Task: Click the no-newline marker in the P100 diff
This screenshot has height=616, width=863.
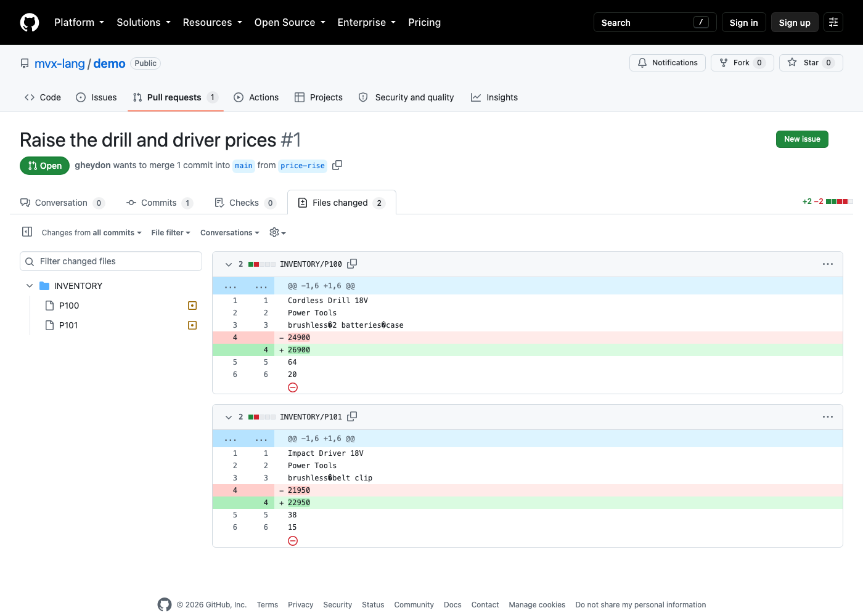Action: click(293, 387)
